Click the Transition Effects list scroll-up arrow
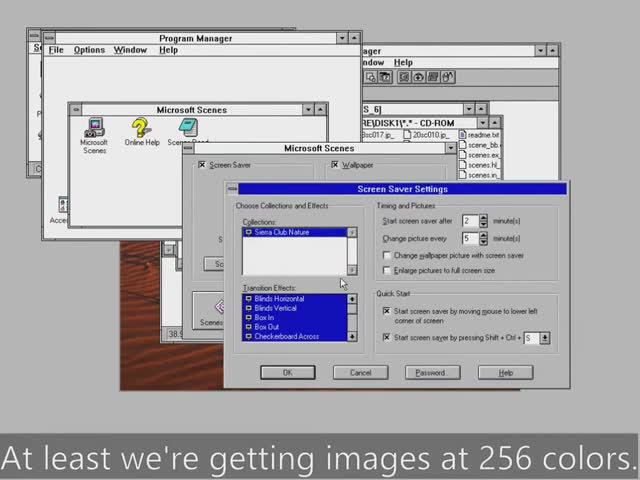The height and width of the screenshot is (480, 640). 352,299
